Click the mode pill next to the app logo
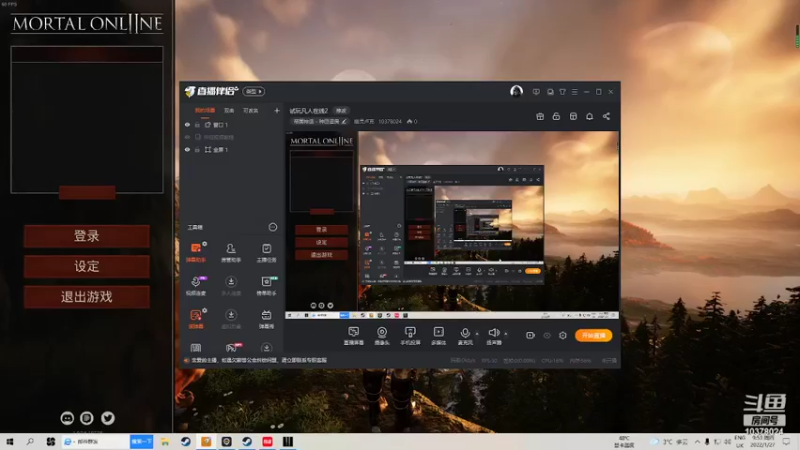The width and height of the screenshot is (800, 450). [254, 91]
